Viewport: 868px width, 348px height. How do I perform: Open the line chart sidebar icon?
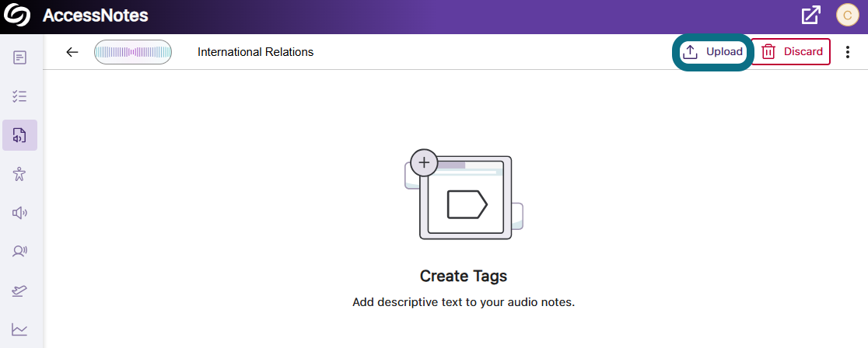(20, 329)
